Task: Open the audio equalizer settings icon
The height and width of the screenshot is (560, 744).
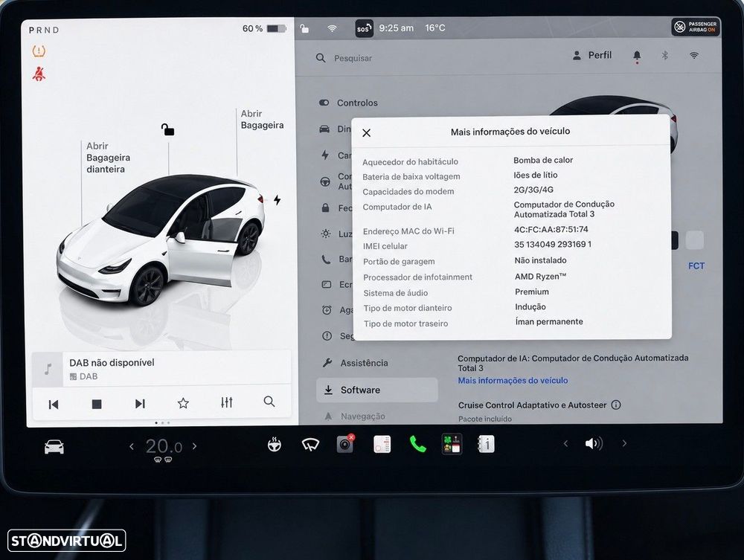Action: (x=226, y=402)
